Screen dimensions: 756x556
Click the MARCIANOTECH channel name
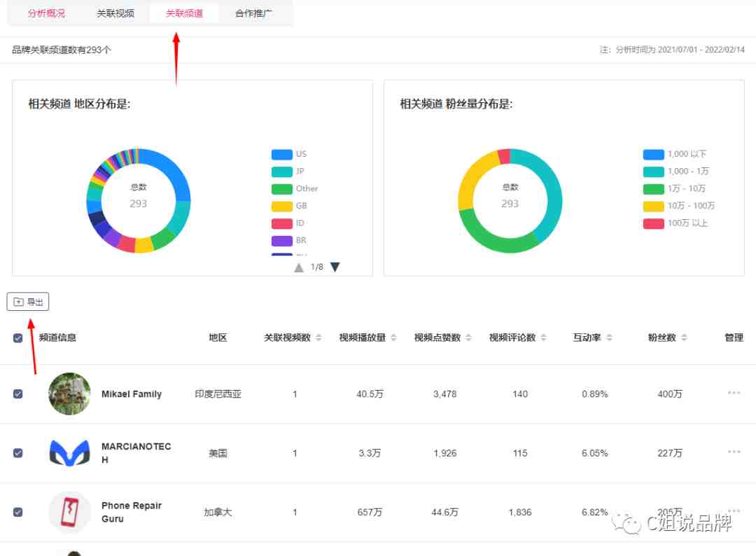pyautogui.click(x=136, y=453)
